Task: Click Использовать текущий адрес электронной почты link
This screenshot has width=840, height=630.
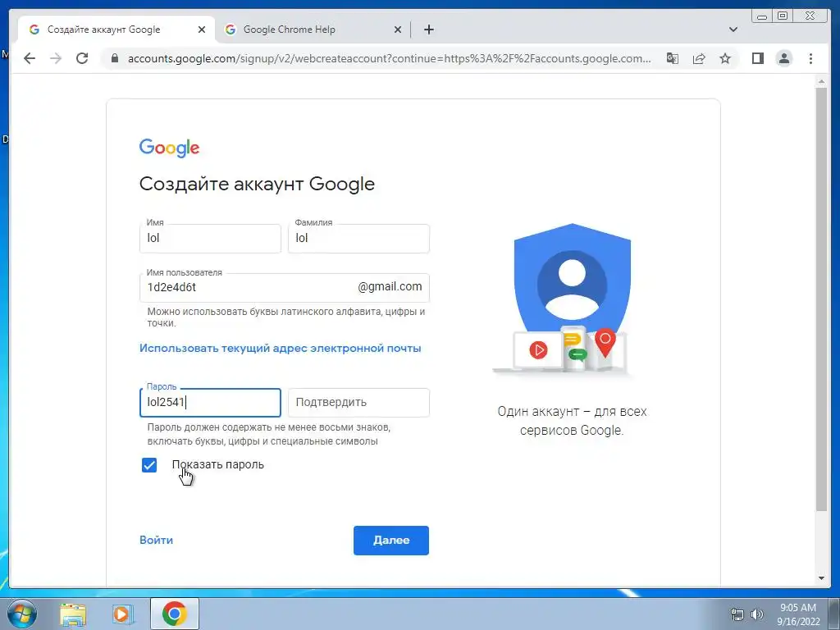Action: [281, 348]
